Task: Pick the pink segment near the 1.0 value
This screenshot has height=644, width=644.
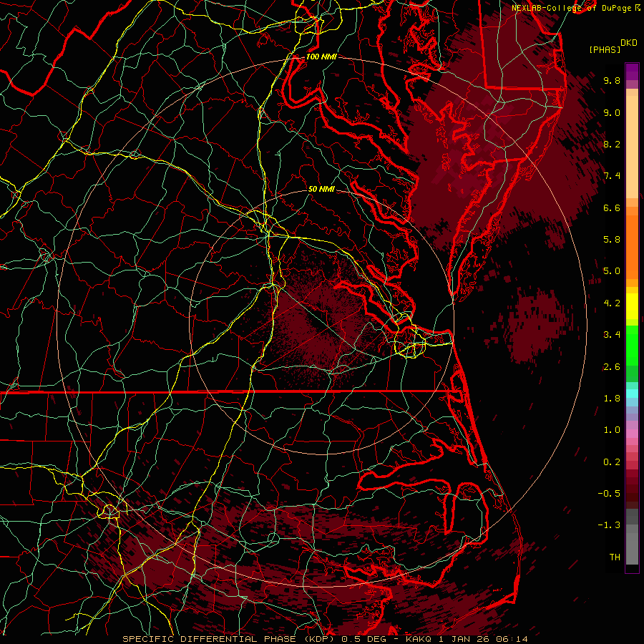Action: [x=632, y=434]
